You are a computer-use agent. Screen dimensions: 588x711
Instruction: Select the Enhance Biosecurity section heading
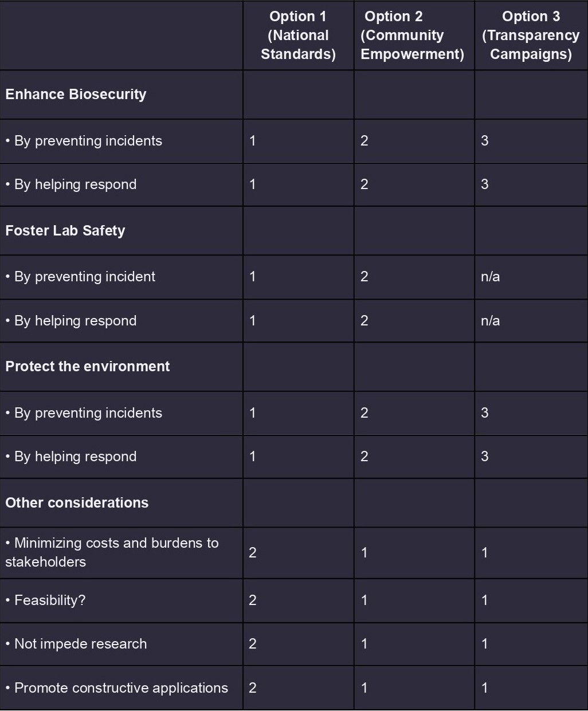pos(76,95)
